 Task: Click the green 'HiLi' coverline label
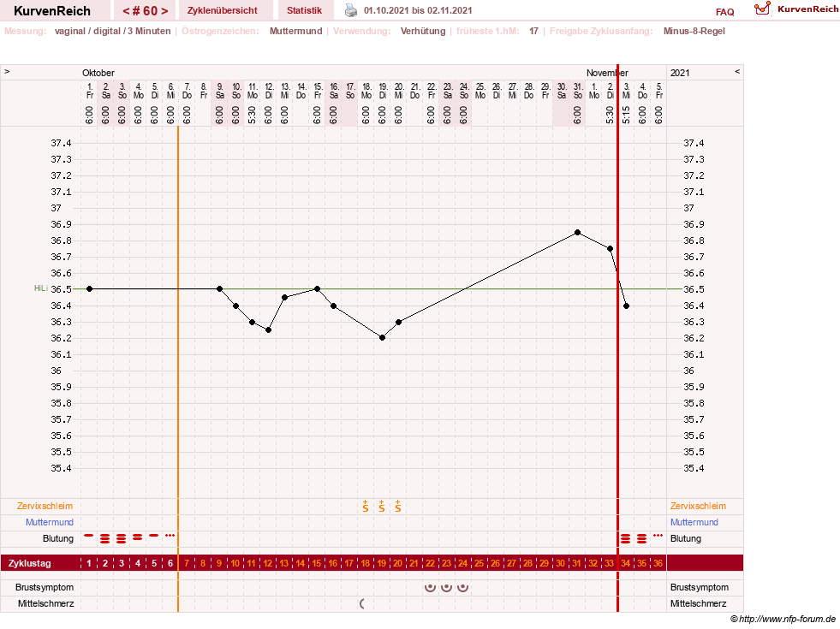pos(41,288)
